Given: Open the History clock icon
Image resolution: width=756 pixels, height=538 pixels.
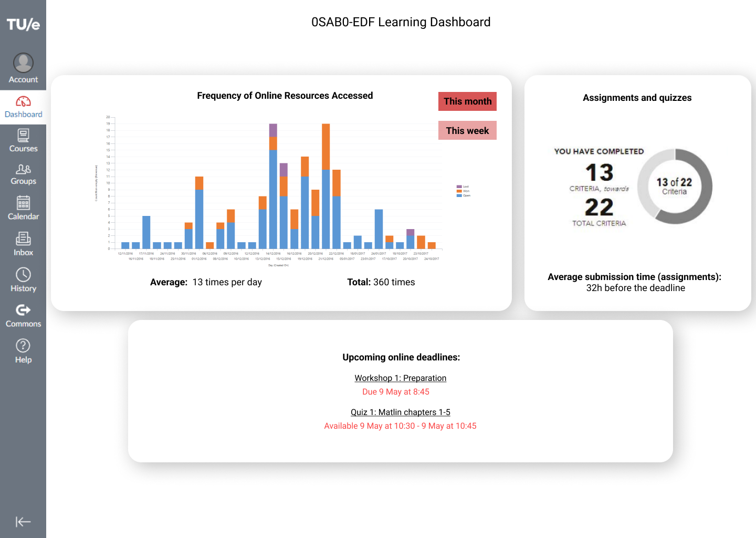Looking at the screenshot, I should click(23, 275).
